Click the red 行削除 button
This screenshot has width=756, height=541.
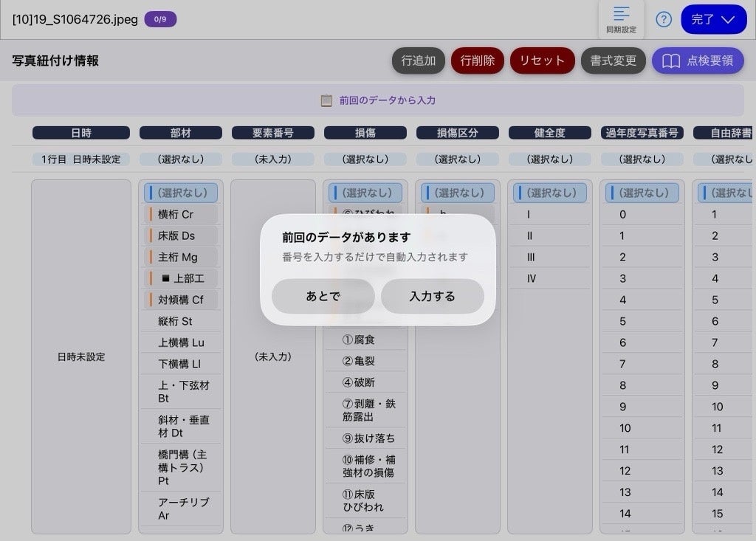(x=478, y=61)
